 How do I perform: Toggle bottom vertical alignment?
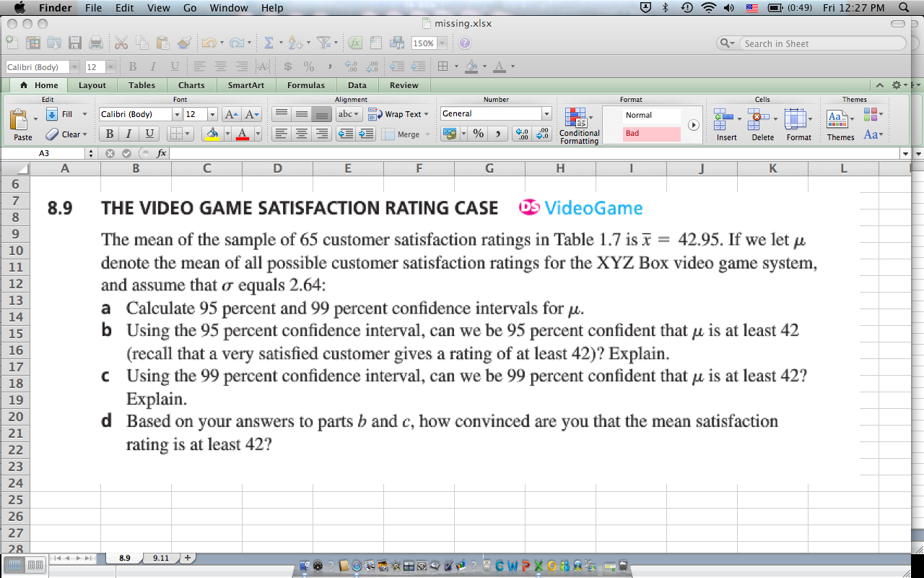coord(322,114)
